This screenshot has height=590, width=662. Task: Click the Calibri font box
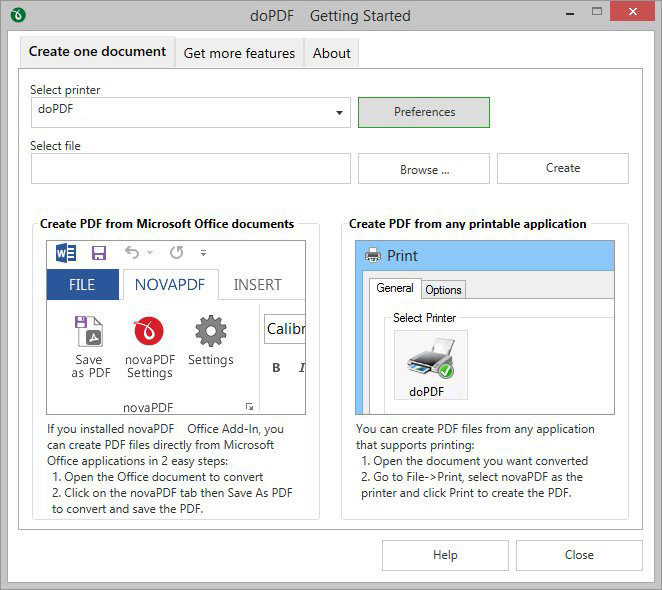pos(285,329)
